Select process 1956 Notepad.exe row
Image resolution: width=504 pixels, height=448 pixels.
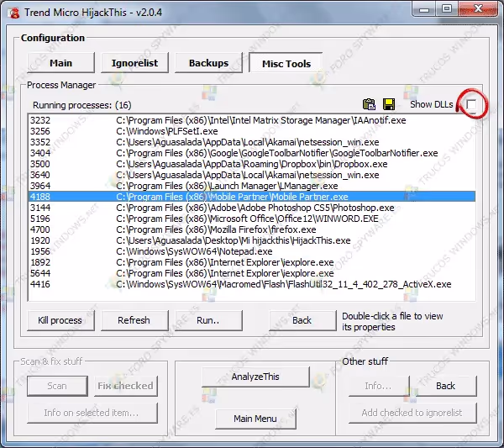point(252,251)
